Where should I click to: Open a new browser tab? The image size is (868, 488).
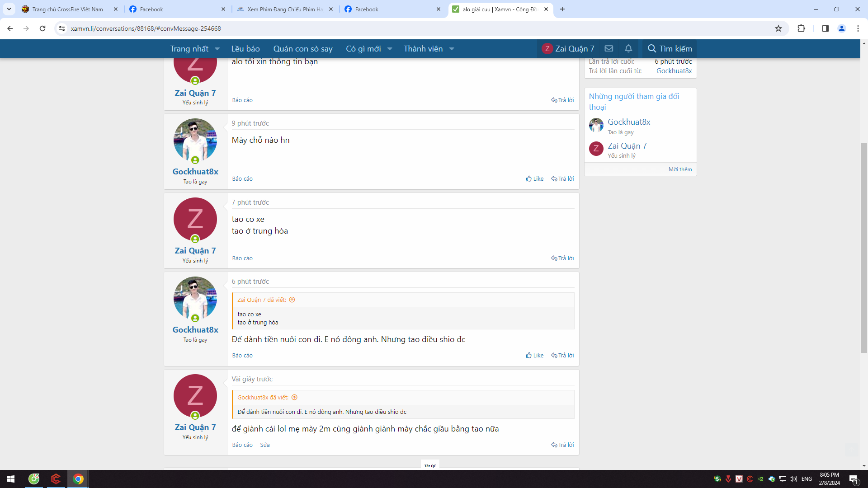[x=562, y=9]
